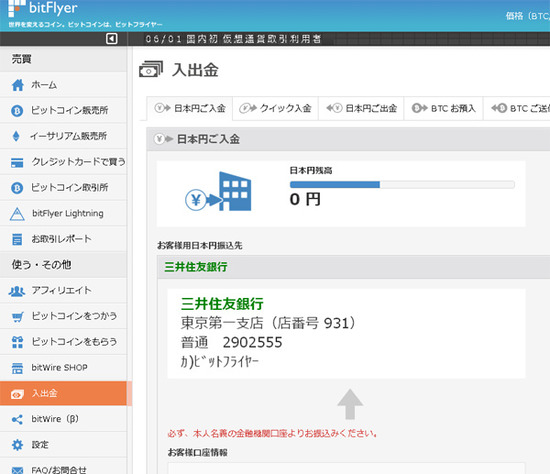Click the envelope icon for FAQ/お問合せ
Image resolution: width=550 pixels, height=474 pixels.
point(17,470)
